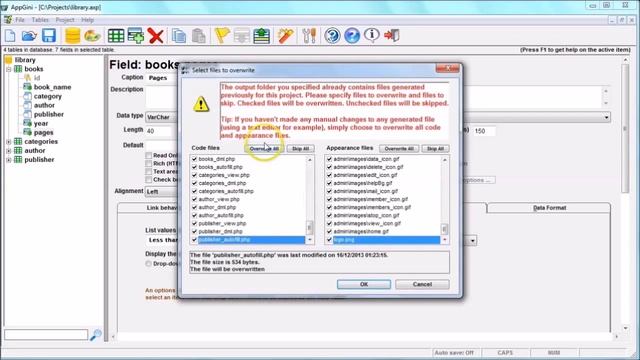The image size is (640, 360).
Task: Click the greyed move down icon
Action: (242, 36)
